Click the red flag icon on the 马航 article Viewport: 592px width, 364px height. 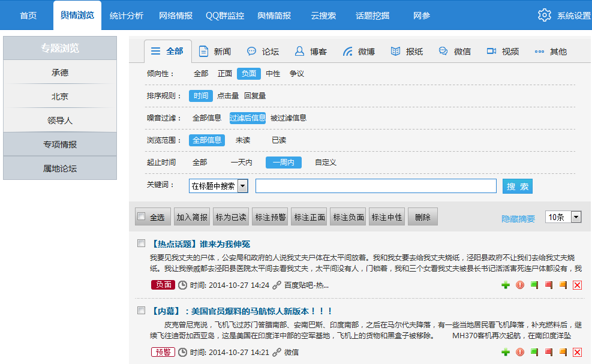(x=549, y=353)
